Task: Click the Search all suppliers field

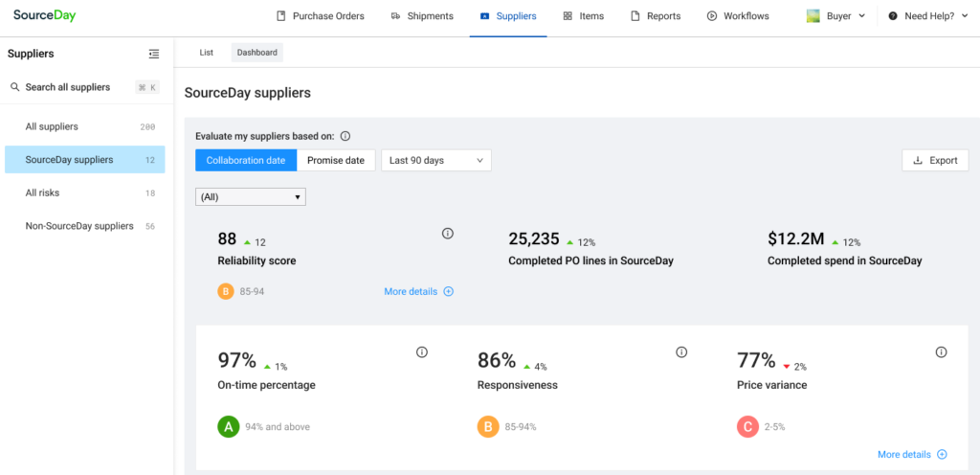Action: 68,87
